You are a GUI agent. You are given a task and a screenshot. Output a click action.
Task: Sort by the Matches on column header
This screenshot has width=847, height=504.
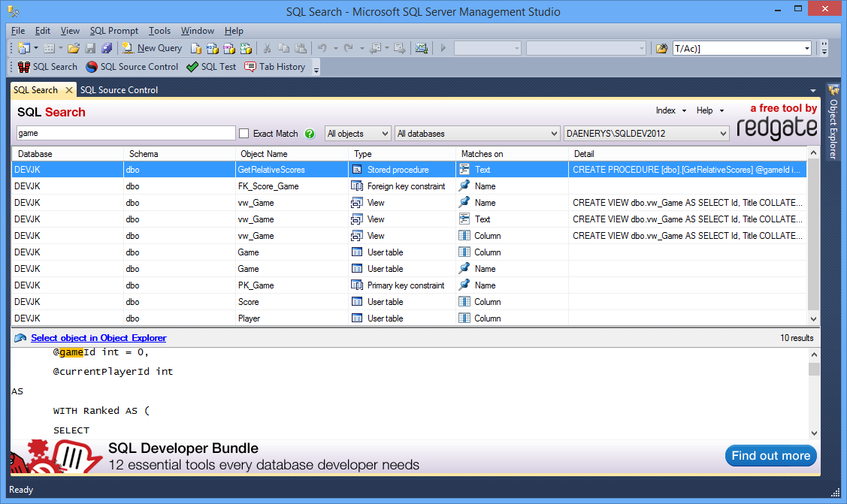[x=512, y=154]
